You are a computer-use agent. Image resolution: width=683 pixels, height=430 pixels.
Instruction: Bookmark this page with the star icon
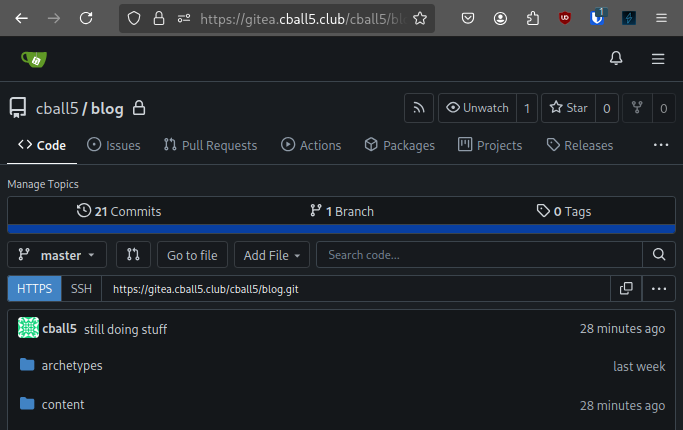tap(420, 18)
